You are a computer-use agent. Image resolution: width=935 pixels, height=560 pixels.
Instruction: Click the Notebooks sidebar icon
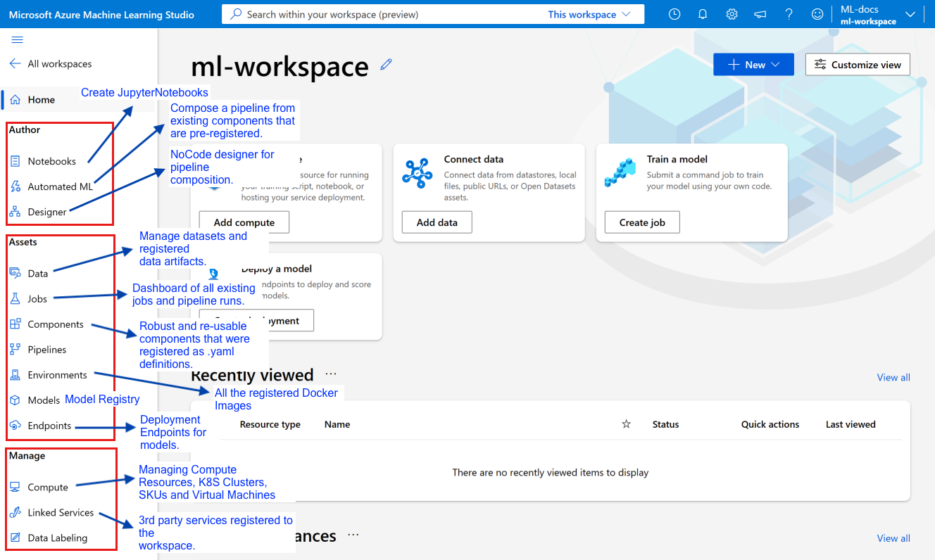(15, 161)
